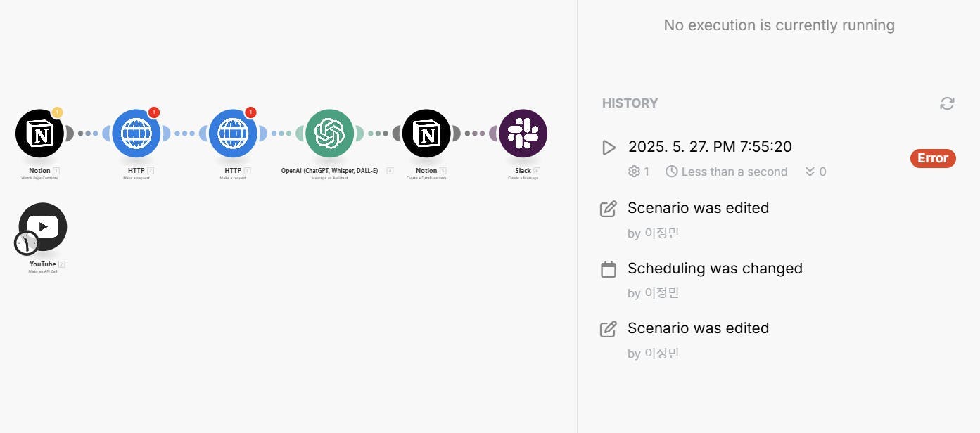Select the second HTTP request module
This screenshot has width=980, height=433.
click(x=233, y=134)
